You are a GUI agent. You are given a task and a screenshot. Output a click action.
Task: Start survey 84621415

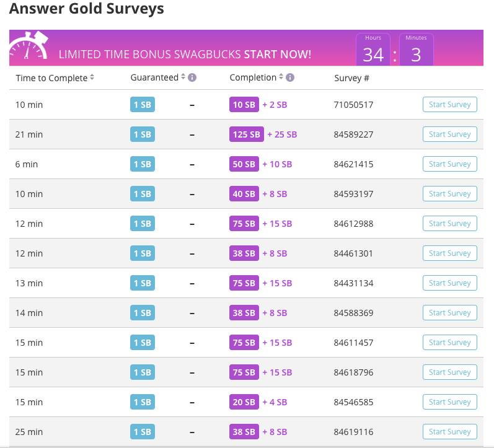pos(449,164)
